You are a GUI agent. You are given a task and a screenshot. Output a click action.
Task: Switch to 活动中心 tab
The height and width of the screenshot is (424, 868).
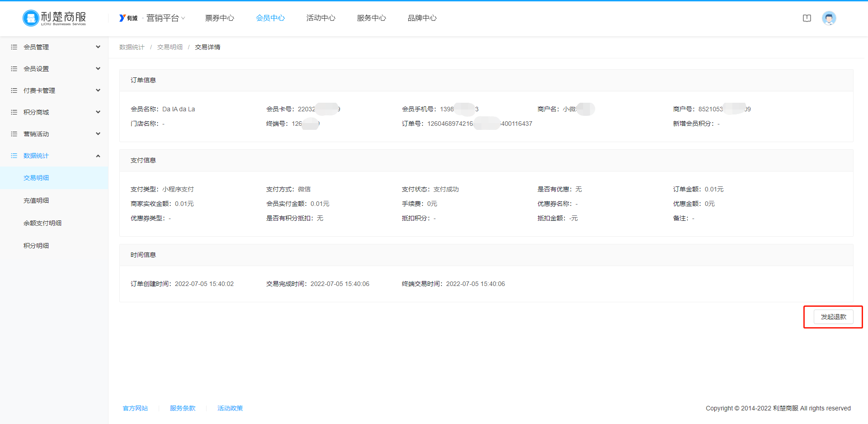click(321, 18)
